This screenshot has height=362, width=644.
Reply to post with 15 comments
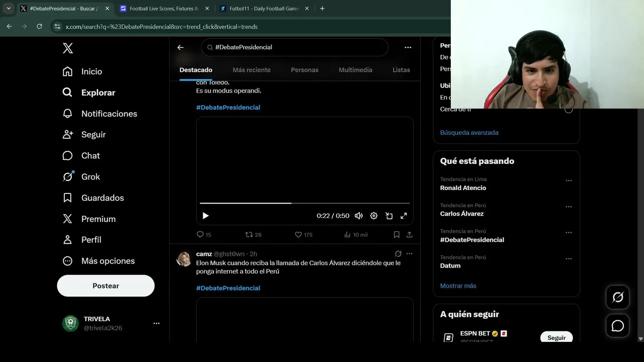point(204,235)
